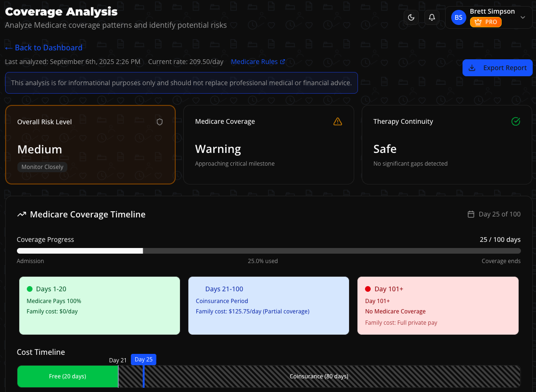Select the Days 1-20 coverage card
Viewport: 536px width, 392px height.
tap(99, 305)
